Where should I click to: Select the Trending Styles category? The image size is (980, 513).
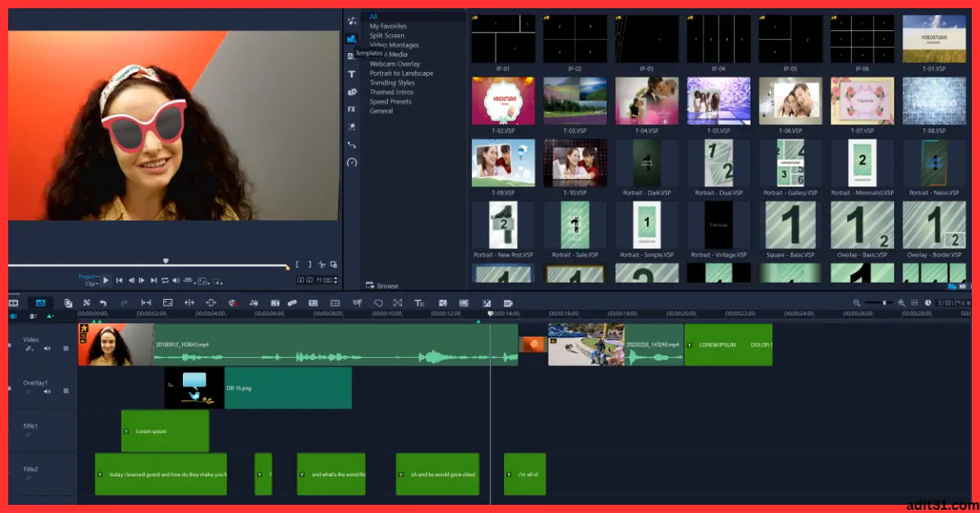tap(392, 83)
